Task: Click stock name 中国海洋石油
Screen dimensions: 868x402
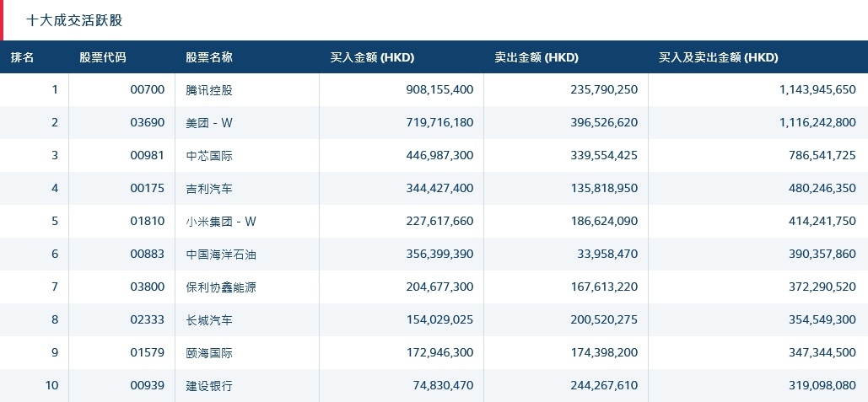Action: [x=221, y=255]
